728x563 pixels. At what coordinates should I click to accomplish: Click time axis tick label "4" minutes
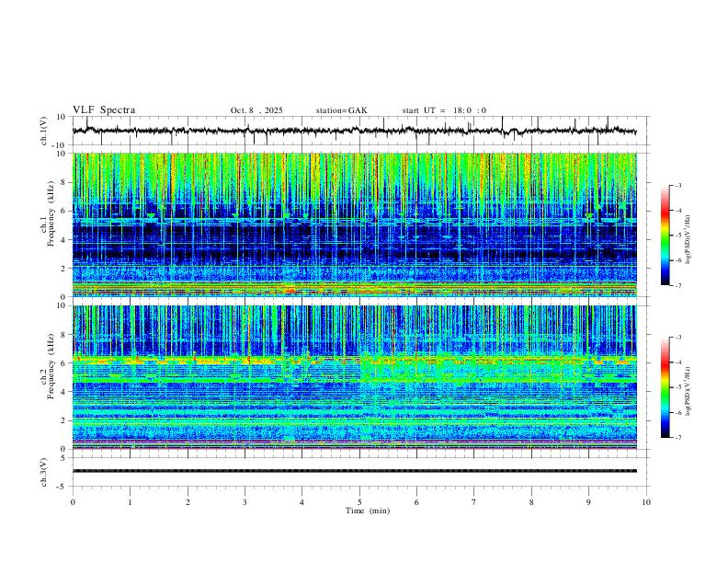(x=302, y=502)
